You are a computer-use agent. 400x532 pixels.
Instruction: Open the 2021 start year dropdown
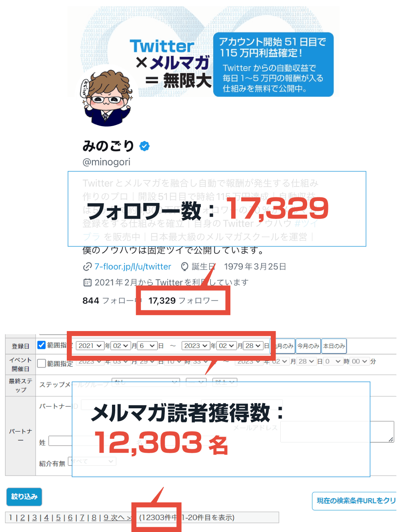point(90,345)
